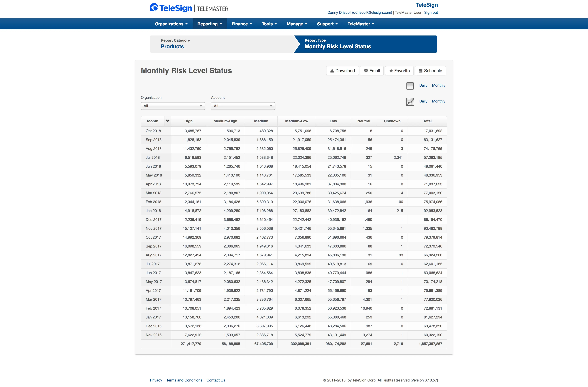
Task: Click the Schedule calendar icon
Action: 421,71
